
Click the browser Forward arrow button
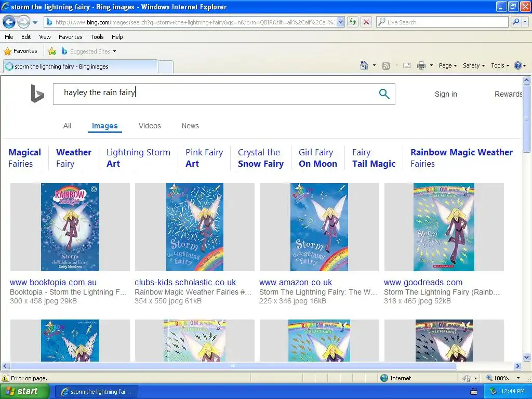[x=23, y=22]
